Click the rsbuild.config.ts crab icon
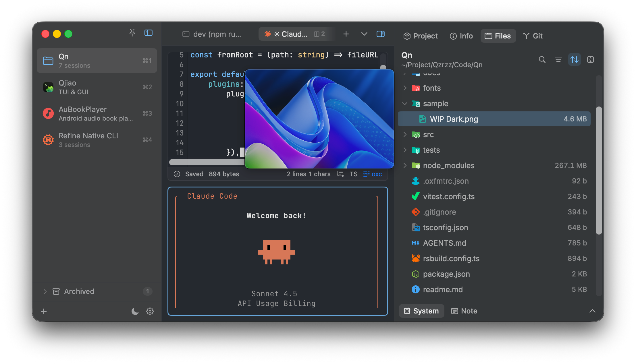The width and height of the screenshot is (636, 364). point(416,258)
